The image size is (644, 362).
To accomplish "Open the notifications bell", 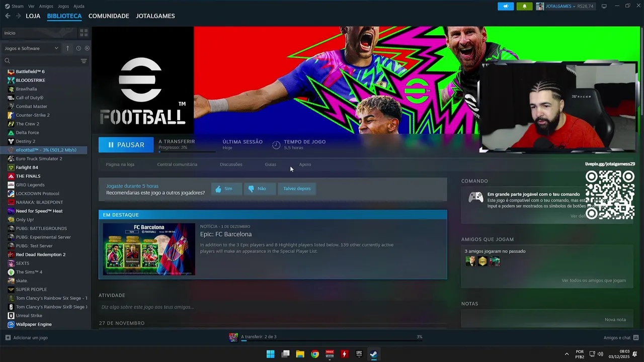I will [524, 6].
